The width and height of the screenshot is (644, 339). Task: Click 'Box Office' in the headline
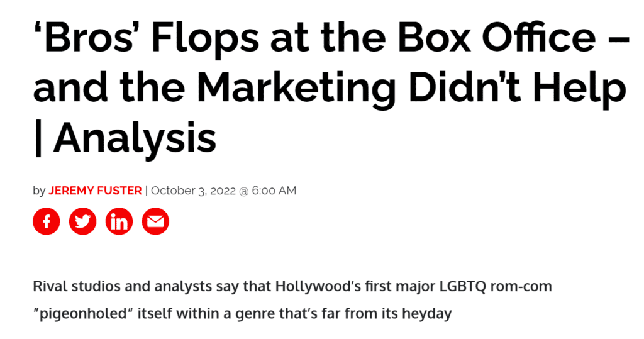(497, 37)
